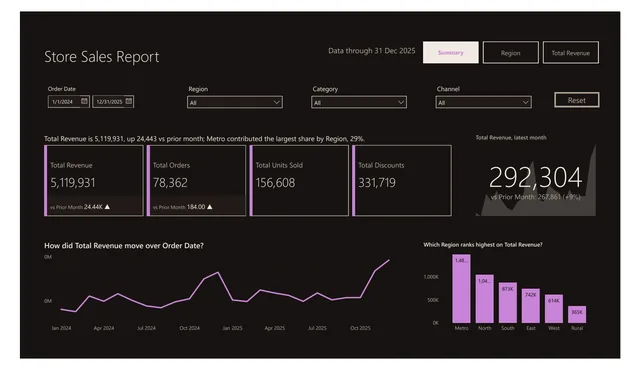This screenshot has height=370, width=640.
Task: Click the 292,304 latest month value
Action: (x=535, y=177)
